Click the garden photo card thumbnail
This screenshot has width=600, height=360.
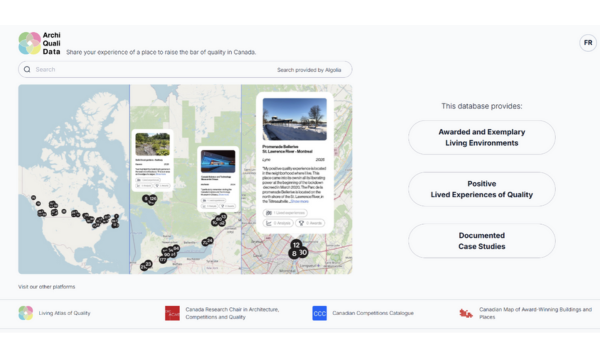[x=153, y=144]
